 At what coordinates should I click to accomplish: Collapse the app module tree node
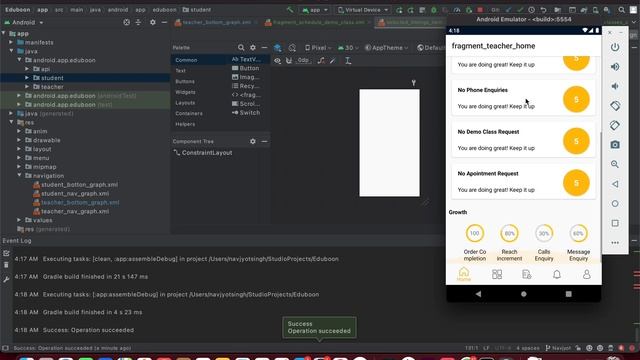click(4, 33)
